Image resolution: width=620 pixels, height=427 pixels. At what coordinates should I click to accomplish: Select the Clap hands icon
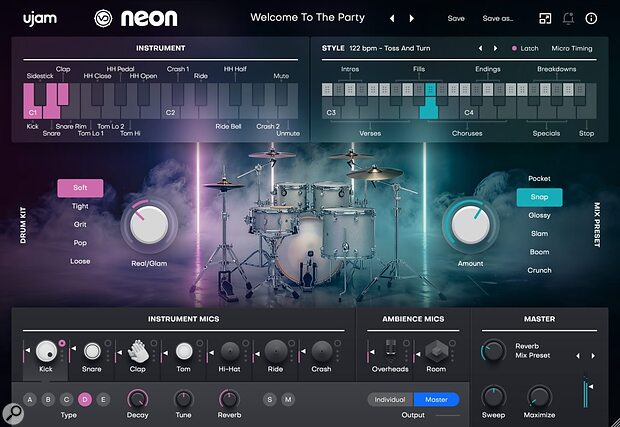(x=138, y=351)
